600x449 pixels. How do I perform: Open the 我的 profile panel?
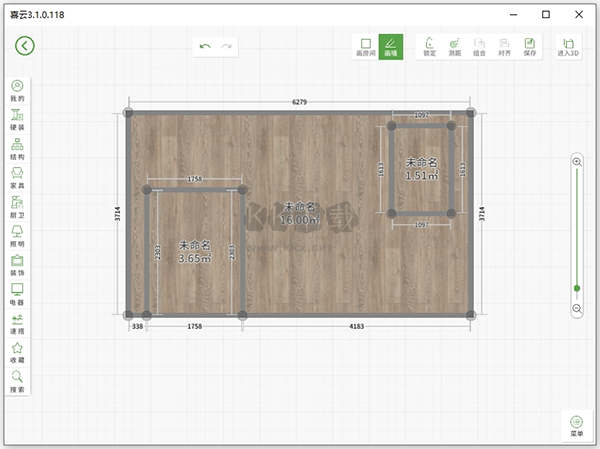17,91
